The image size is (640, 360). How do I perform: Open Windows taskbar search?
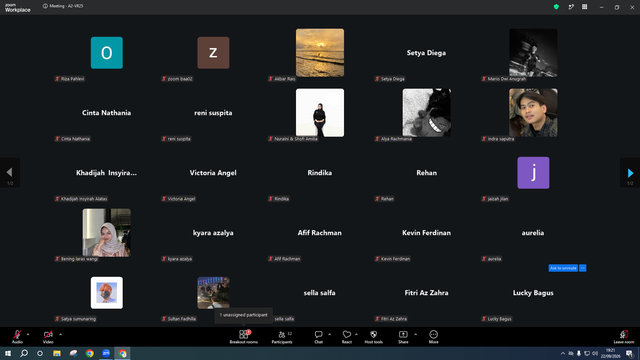click(x=24, y=353)
